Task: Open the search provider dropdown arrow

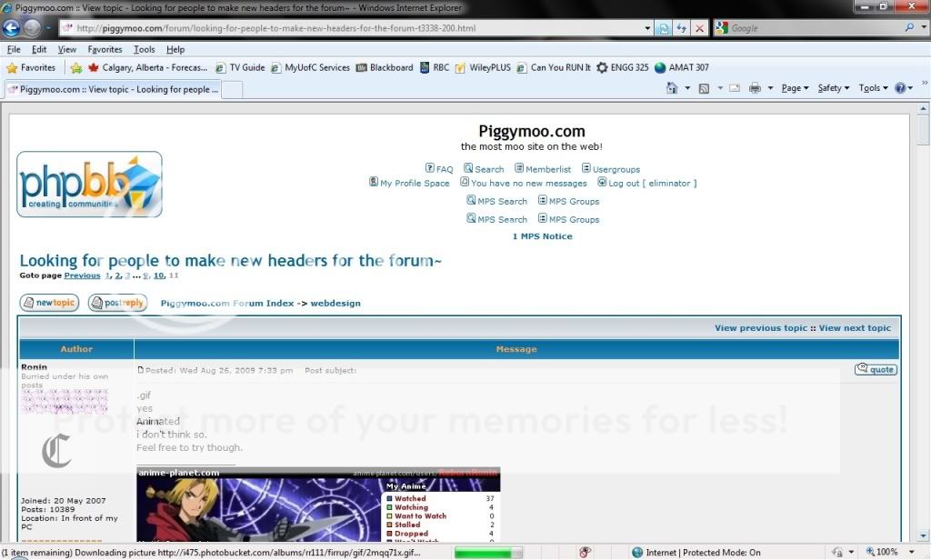Action: click(924, 27)
